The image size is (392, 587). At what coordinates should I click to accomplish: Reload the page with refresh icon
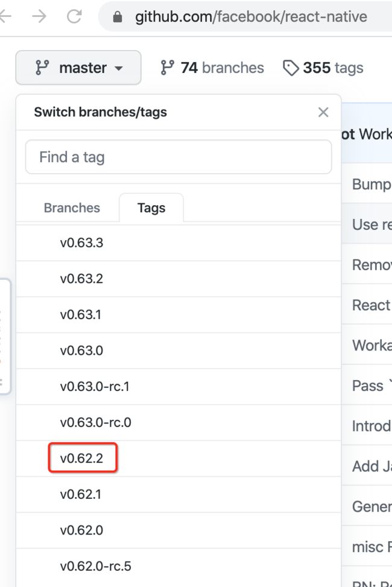[74, 16]
